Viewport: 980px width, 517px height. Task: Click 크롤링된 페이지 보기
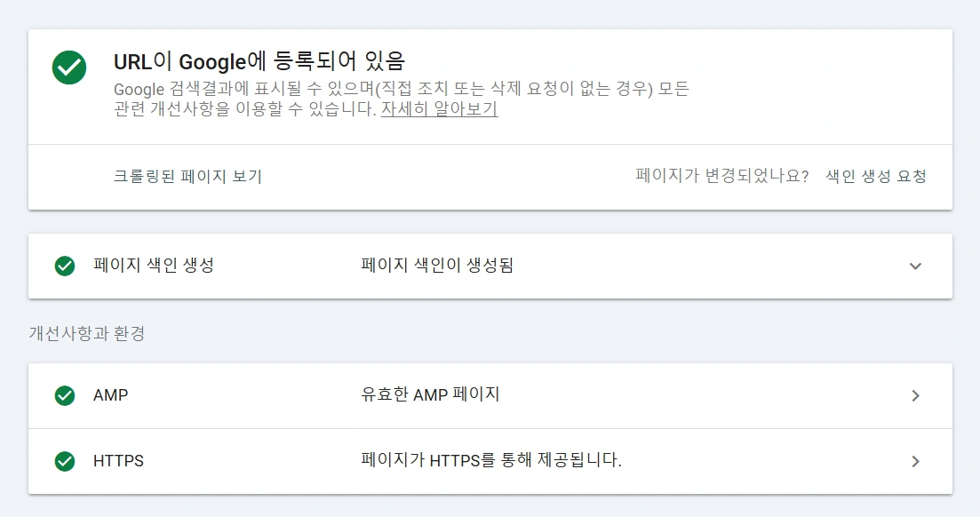187,176
